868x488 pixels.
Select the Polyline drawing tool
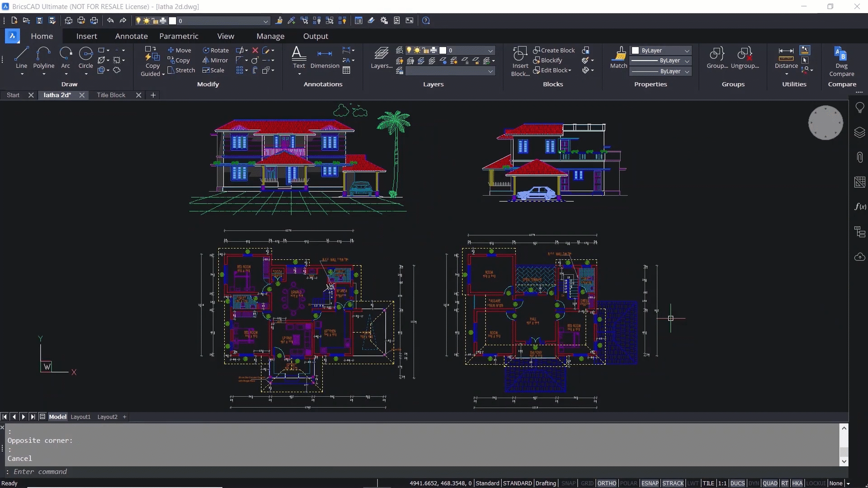tap(43, 57)
